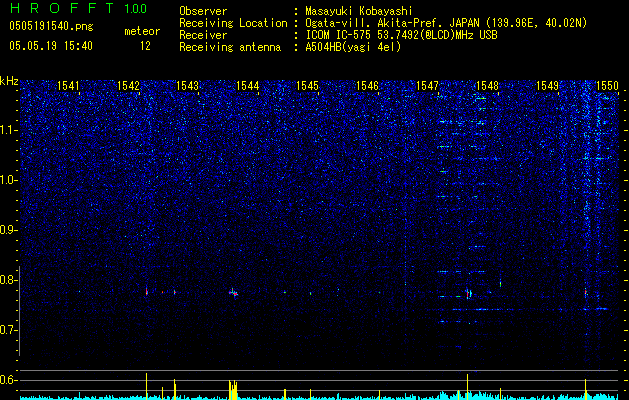The width and height of the screenshot is (629, 400).
Task: Click the time marker 1542
Action: tap(128, 86)
